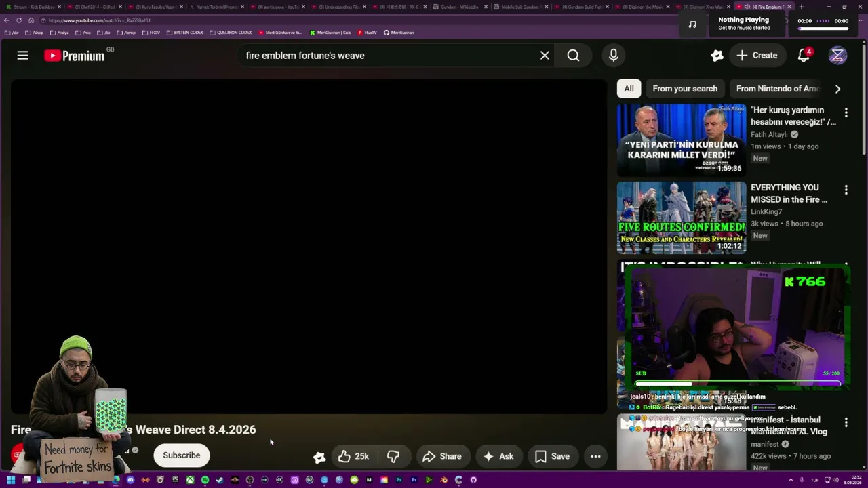Open Premiere Pro from the taskbar
Image resolution: width=868 pixels, height=488 pixels.
pos(414,480)
